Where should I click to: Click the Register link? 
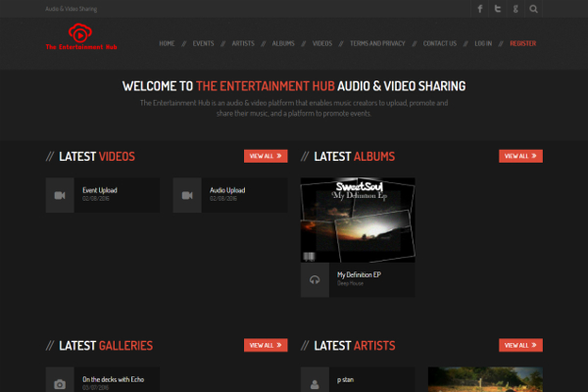(522, 44)
